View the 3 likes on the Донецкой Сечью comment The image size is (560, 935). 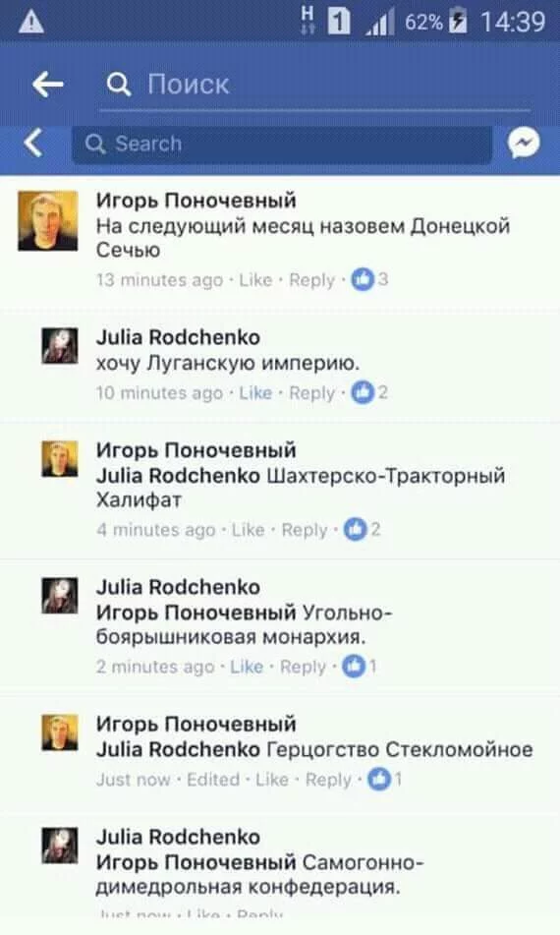pyautogui.click(x=369, y=279)
